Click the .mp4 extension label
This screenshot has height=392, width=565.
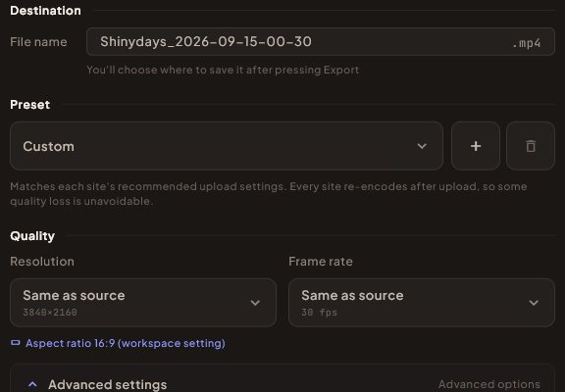click(x=527, y=43)
